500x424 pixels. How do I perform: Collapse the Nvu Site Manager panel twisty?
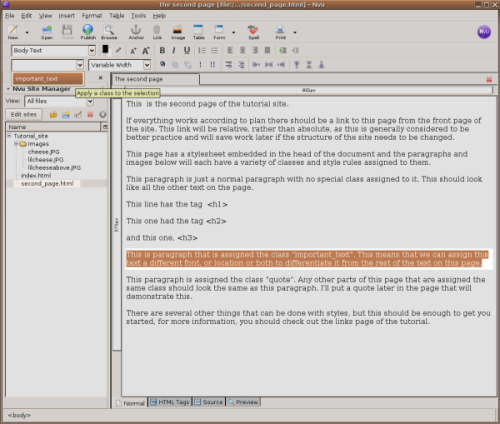pos(8,89)
